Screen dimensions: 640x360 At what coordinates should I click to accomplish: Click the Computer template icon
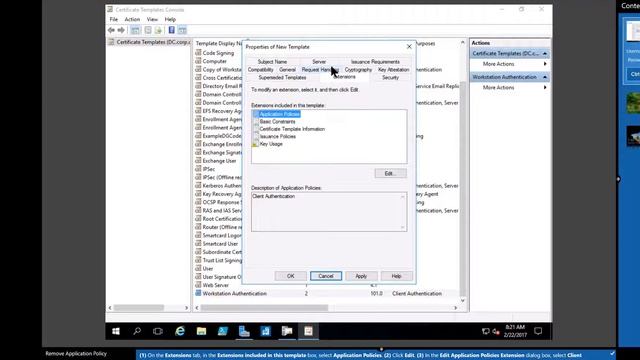point(198,61)
